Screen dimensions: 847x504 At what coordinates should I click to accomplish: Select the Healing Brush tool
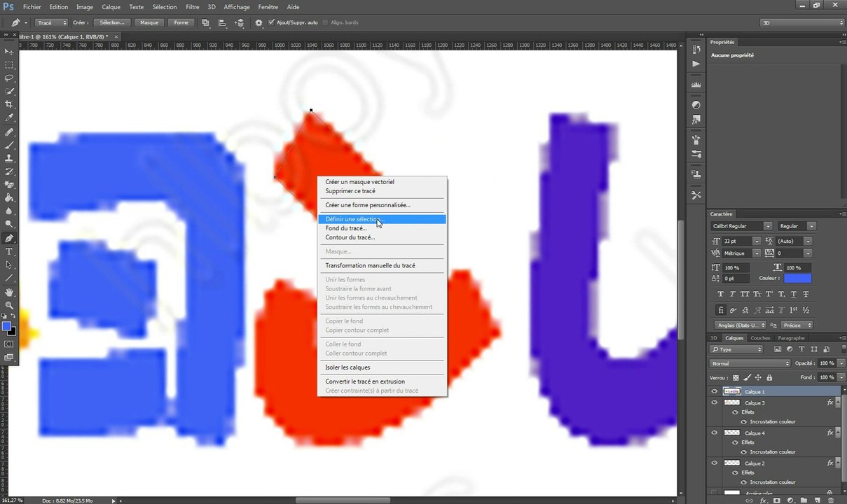[9, 132]
